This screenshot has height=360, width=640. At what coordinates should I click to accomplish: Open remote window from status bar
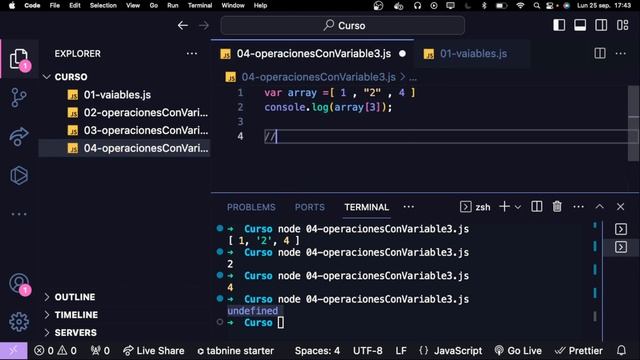pos(13,351)
